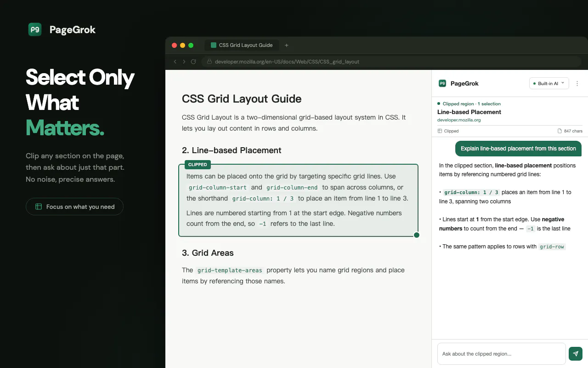This screenshot has width=588, height=368.
Task: Open the three-dot menu in PageGrok panel
Action: 577,83
